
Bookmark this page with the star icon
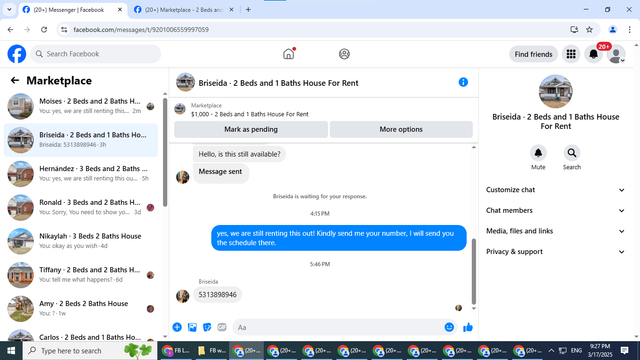(x=589, y=29)
